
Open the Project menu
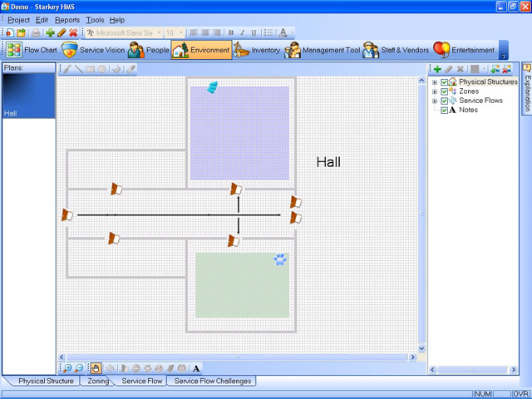(x=18, y=20)
